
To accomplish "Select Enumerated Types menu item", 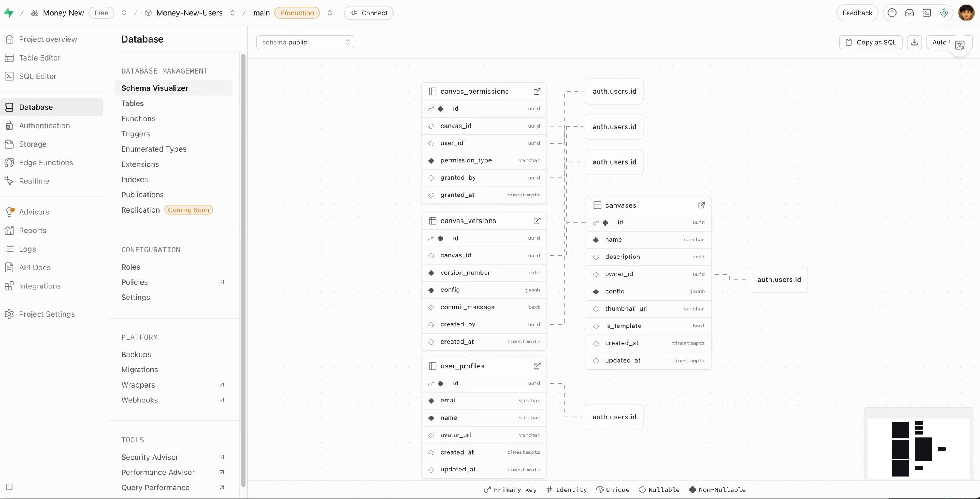I will (x=154, y=149).
